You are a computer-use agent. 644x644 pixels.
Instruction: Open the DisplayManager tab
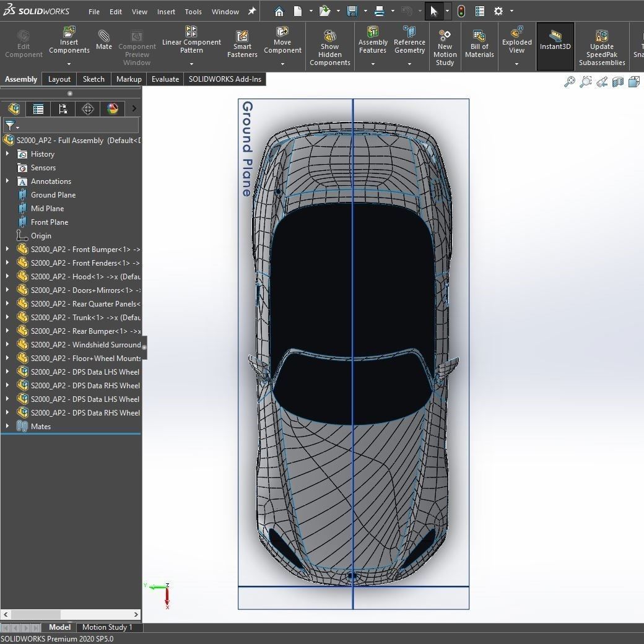pos(112,109)
